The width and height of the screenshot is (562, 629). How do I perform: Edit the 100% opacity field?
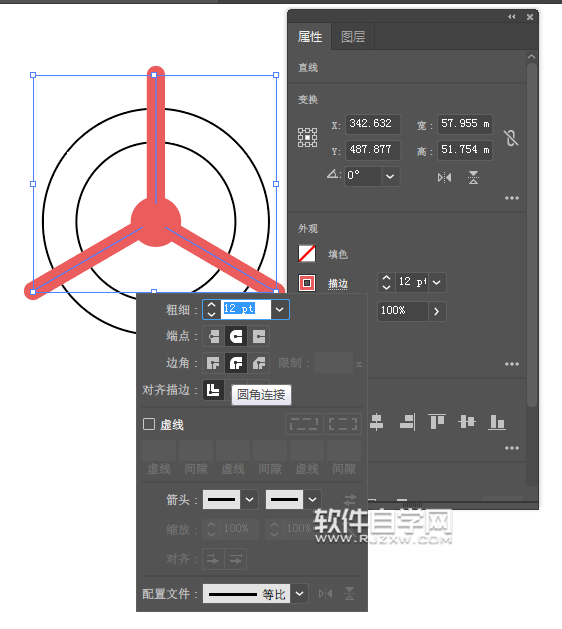pyautogui.click(x=402, y=311)
